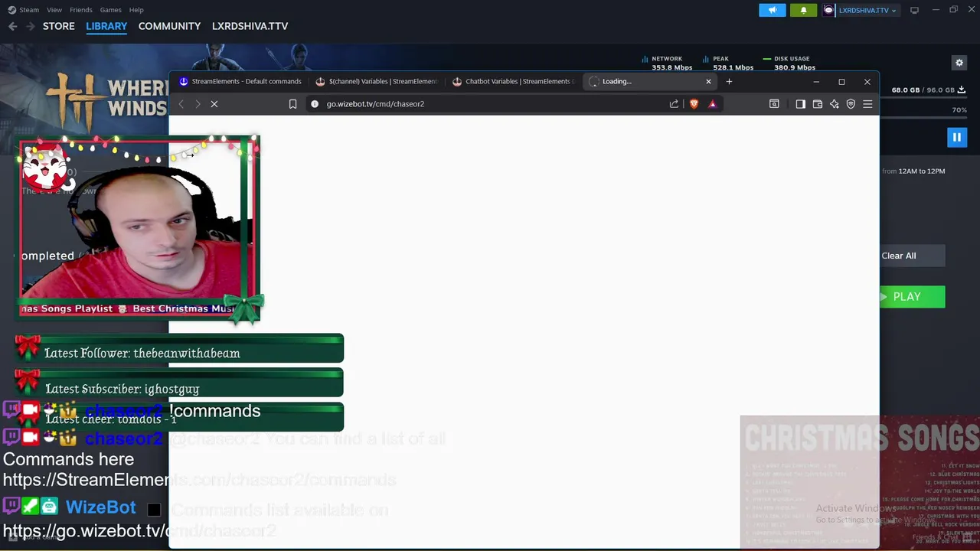
Task: Switch to StreamElements Default commands tab
Action: click(240, 81)
